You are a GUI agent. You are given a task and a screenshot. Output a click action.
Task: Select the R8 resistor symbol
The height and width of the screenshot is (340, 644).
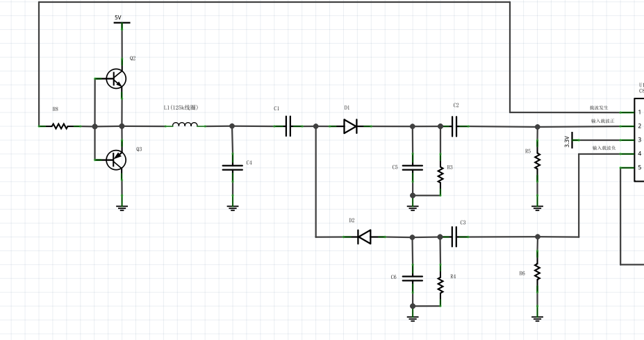60,126
